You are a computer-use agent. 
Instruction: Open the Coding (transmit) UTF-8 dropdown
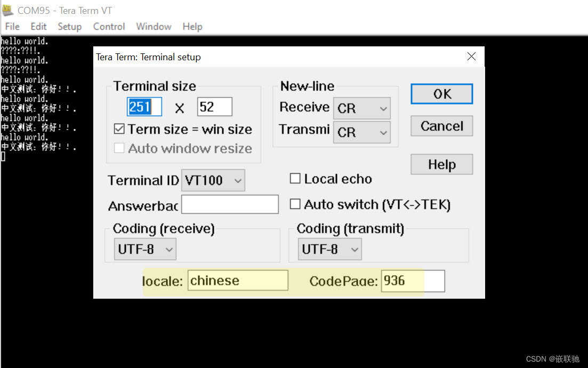(329, 249)
